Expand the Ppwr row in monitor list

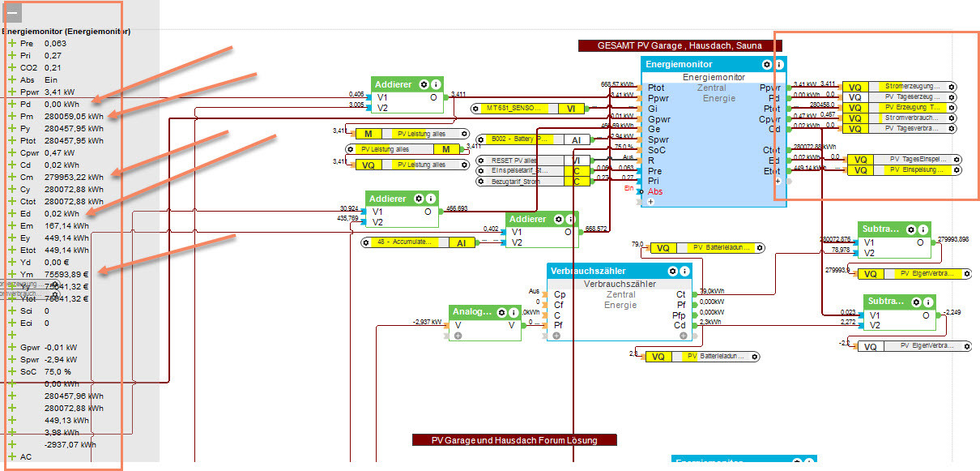click(x=12, y=92)
